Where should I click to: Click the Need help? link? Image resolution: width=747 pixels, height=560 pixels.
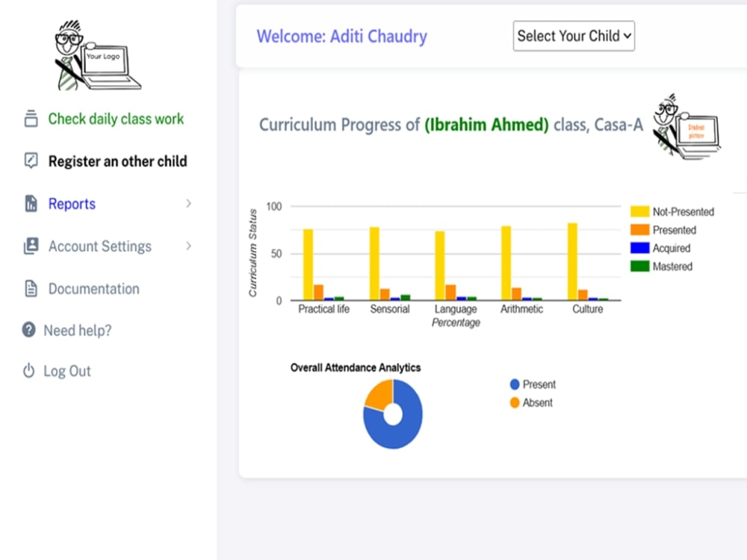[78, 330]
